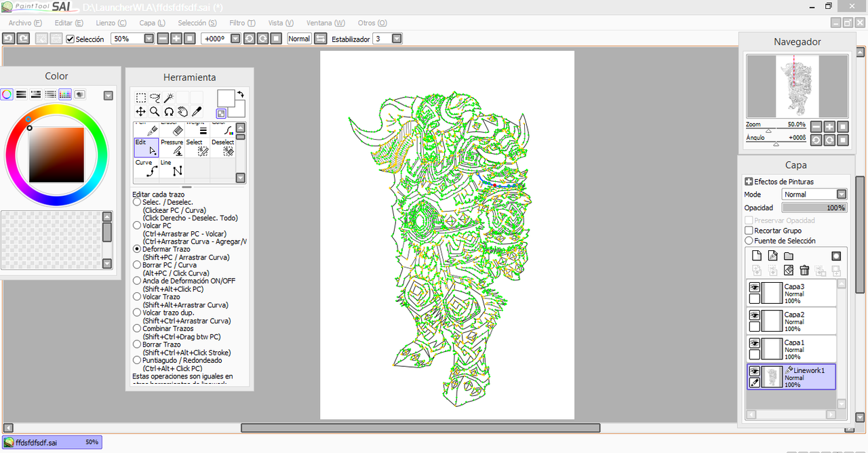Screen dimensions: 868x453
Task: Open the layer Mode dropdown
Action: tap(842, 195)
